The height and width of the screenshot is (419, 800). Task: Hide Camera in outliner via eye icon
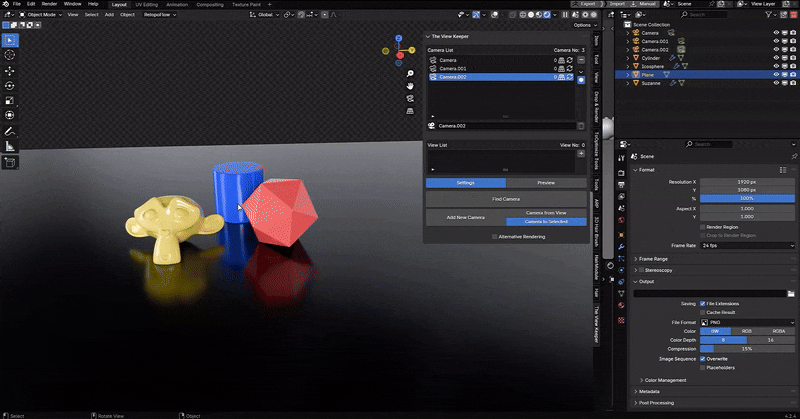click(x=776, y=33)
